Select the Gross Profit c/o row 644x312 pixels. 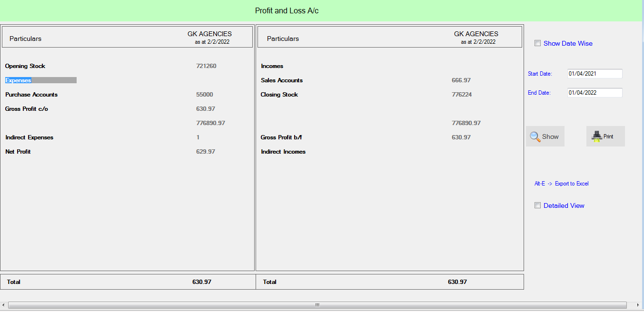pyautogui.click(x=27, y=109)
